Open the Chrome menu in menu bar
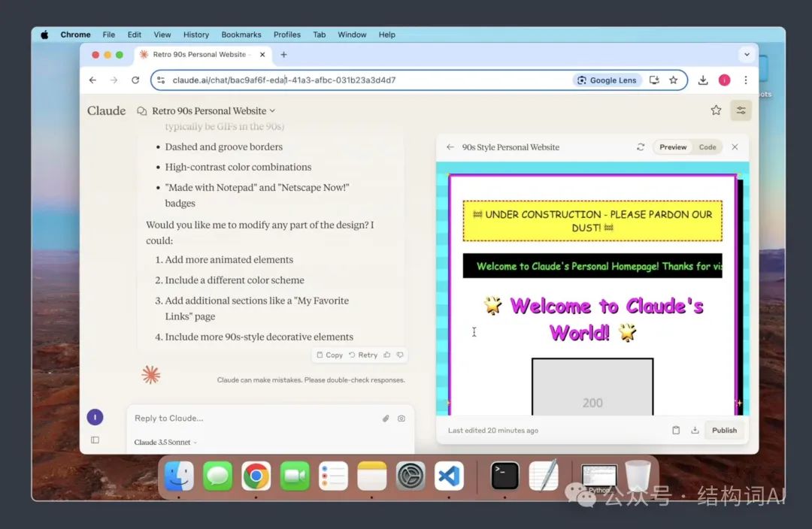812x529 pixels. click(x=75, y=35)
